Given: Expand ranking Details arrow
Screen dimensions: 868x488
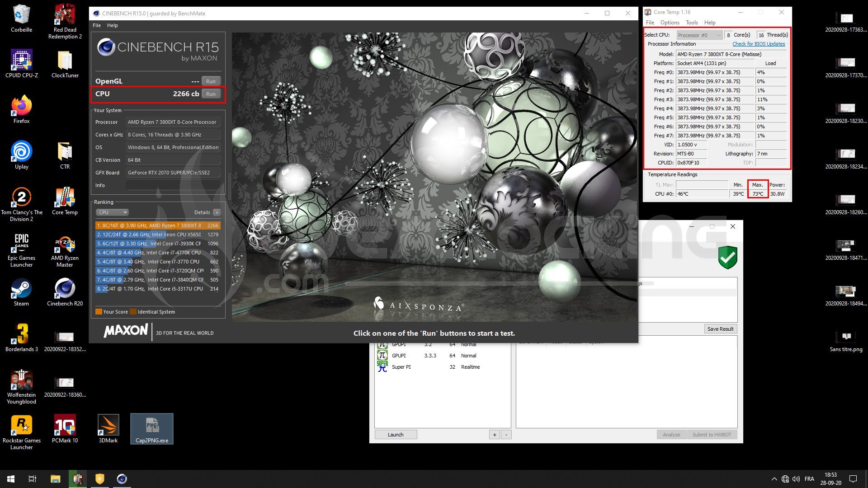Looking at the screenshot, I should [217, 212].
